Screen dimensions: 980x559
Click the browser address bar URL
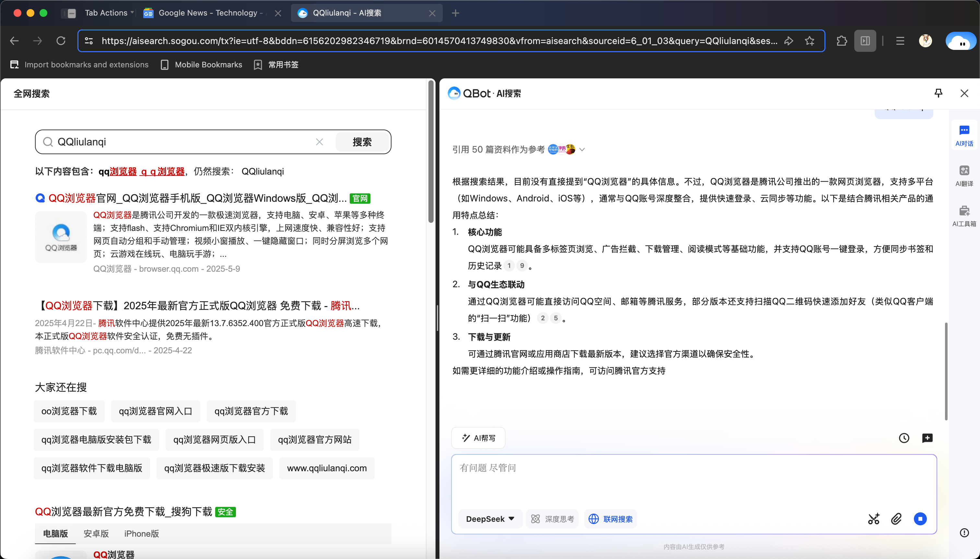(439, 41)
